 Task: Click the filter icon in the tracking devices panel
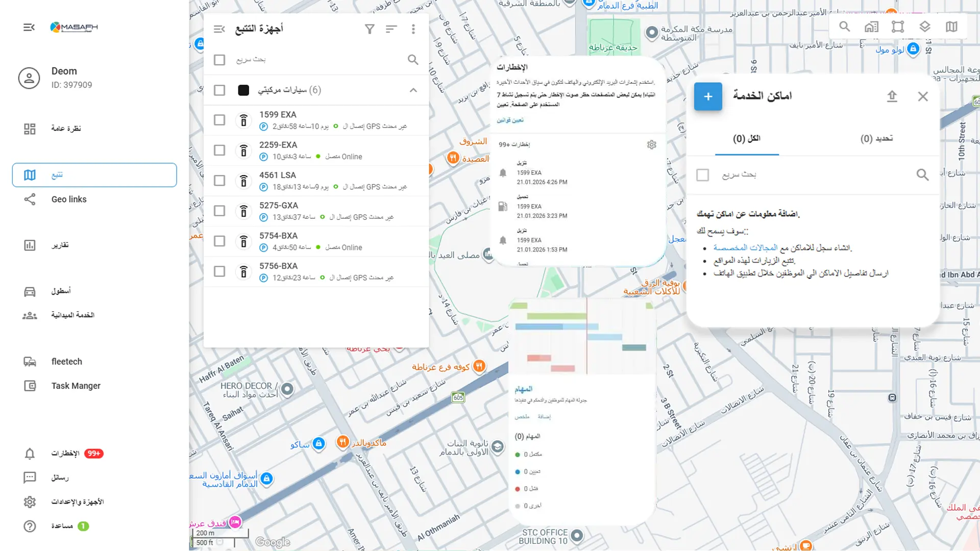(x=370, y=29)
